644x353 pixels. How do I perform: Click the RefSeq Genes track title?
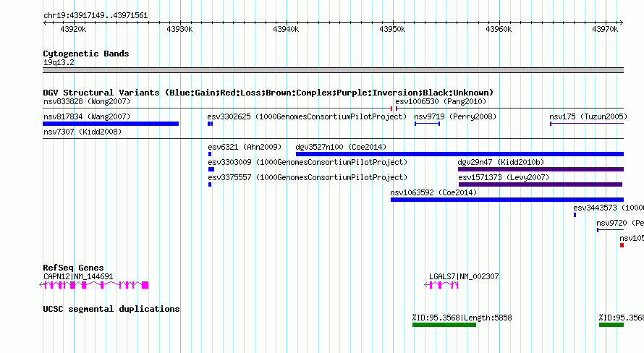click(x=73, y=268)
